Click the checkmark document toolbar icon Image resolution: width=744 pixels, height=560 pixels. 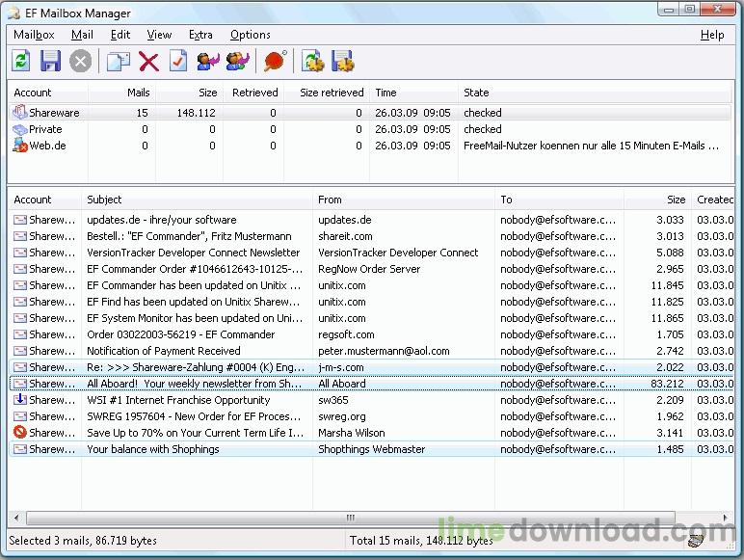178,62
